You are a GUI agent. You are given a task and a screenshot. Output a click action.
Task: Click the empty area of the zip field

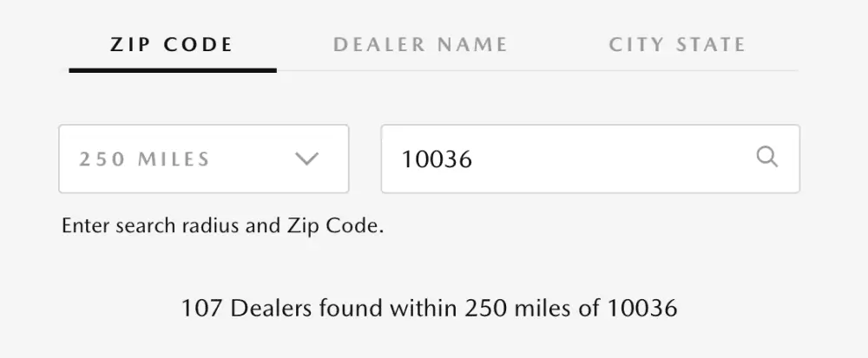[609, 159]
